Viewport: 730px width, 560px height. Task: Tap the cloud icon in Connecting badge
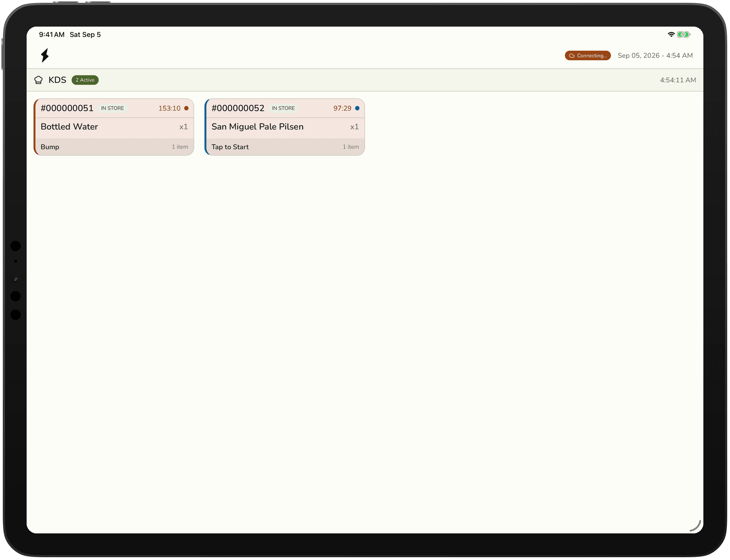tap(572, 56)
